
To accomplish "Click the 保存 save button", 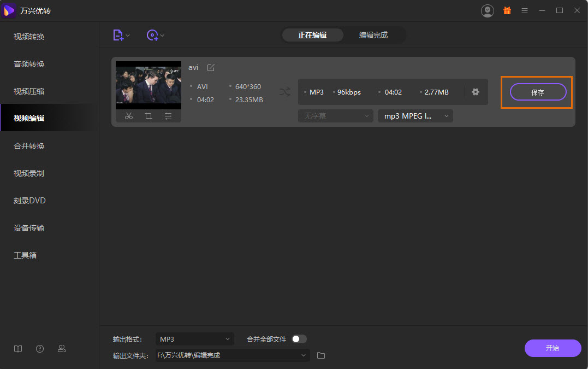I will click(x=538, y=92).
